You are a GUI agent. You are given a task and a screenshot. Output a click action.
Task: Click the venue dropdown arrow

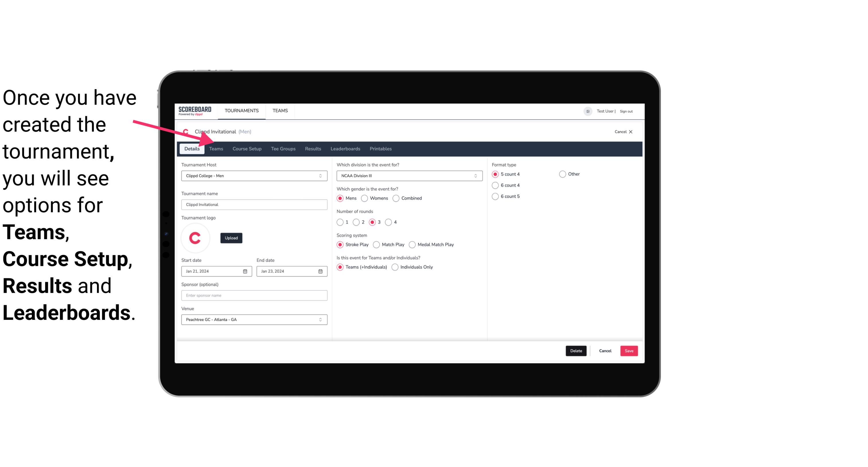320,319
